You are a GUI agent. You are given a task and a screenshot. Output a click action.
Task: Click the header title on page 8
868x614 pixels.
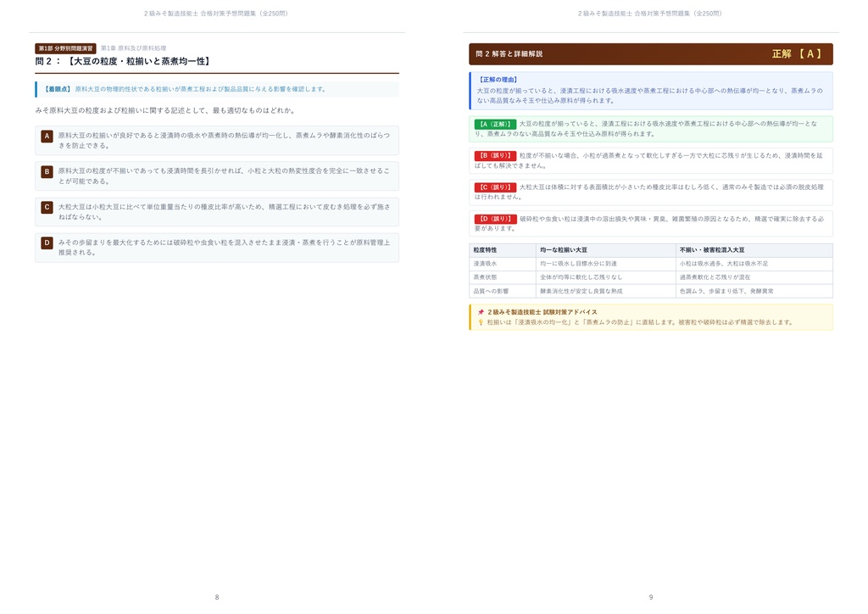click(x=216, y=14)
